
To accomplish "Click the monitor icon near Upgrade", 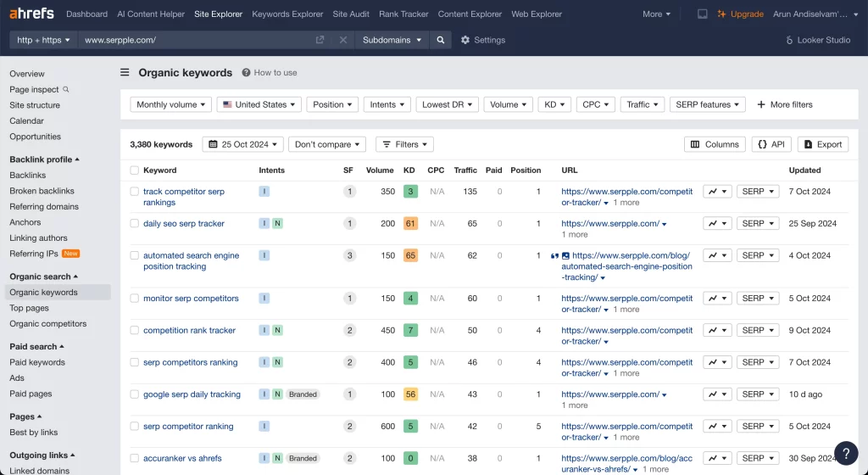I will click(702, 14).
